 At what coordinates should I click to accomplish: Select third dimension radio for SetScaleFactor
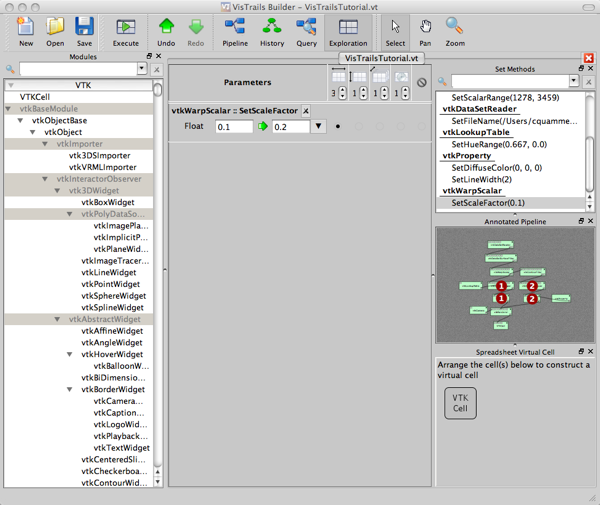(x=380, y=126)
